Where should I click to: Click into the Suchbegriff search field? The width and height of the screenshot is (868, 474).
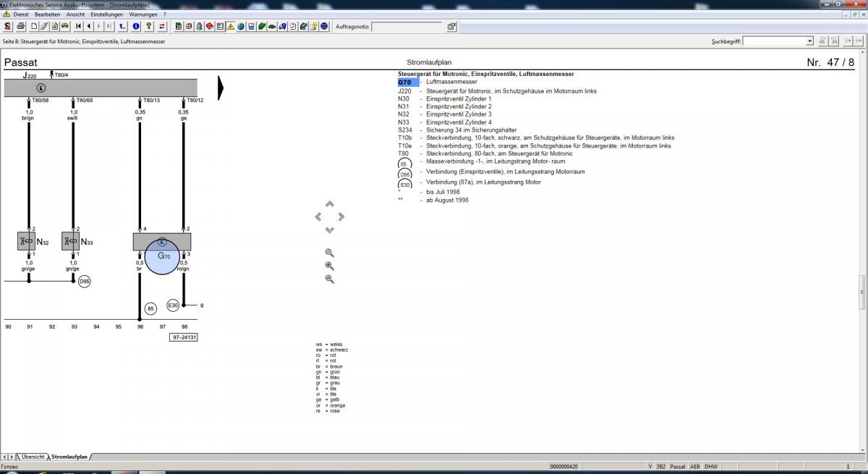pyautogui.click(x=774, y=41)
